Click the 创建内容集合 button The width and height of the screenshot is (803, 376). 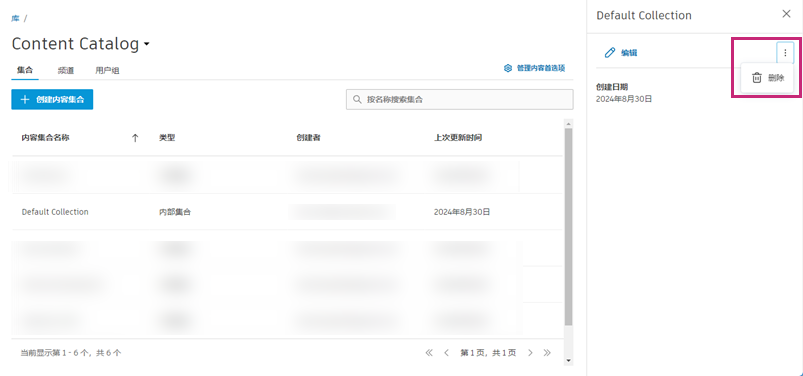(x=52, y=99)
